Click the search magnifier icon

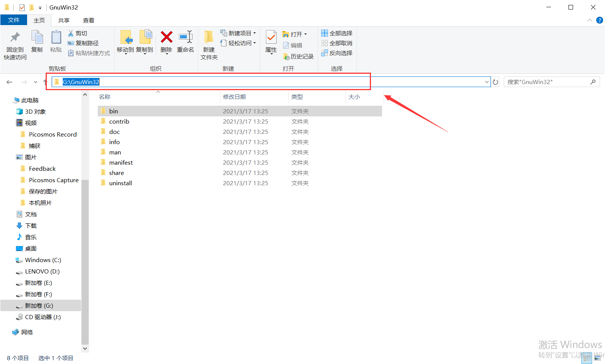coord(593,82)
